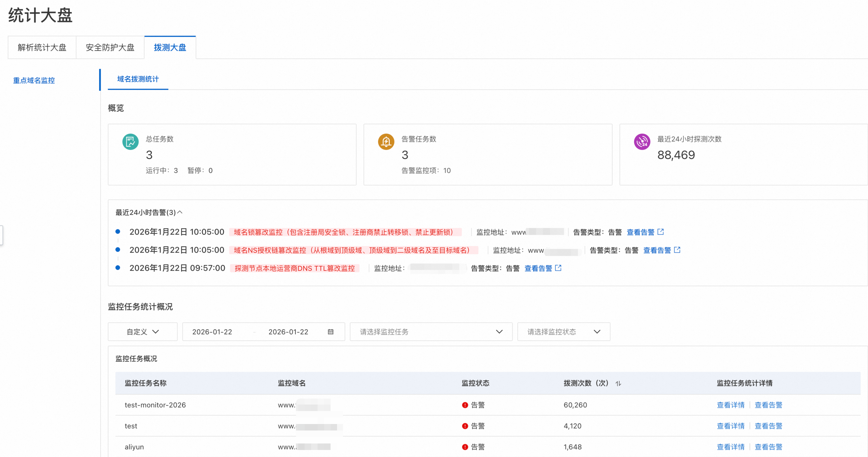868x457 pixels.
Task: Open 重点域名监控 in the sidebar
Action: point(34,81)
